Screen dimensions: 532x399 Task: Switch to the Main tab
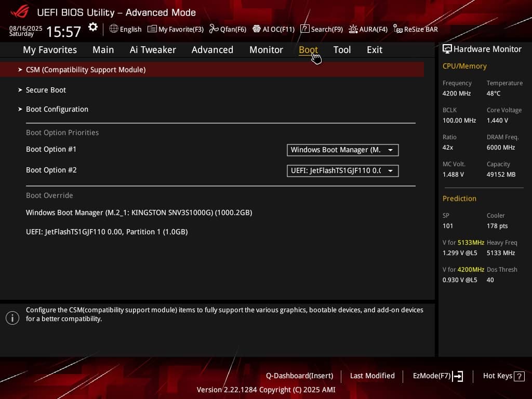103,50
